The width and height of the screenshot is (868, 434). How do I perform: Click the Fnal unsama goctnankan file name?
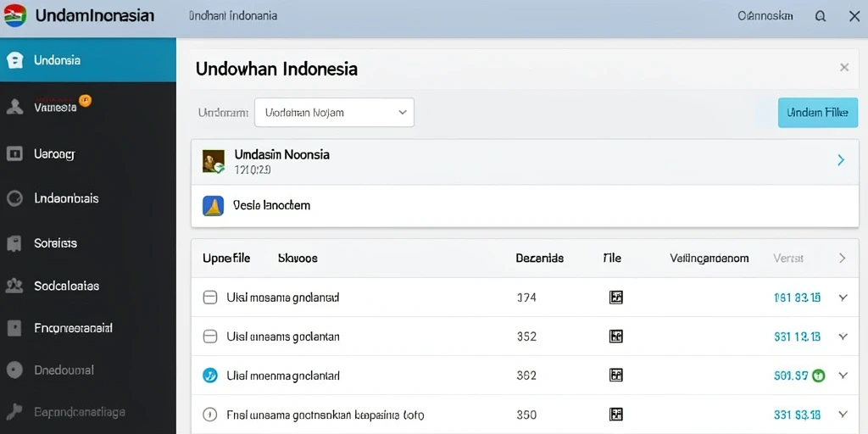pos(325,415)
